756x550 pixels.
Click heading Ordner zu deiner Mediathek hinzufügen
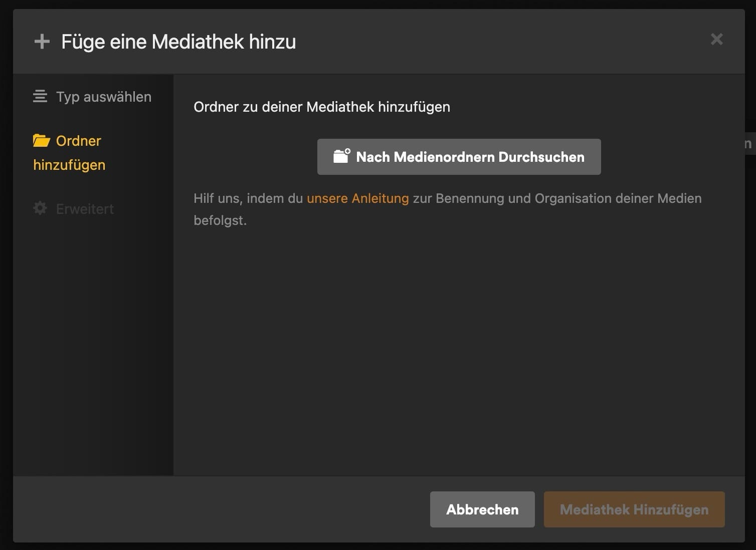point(322,107)
